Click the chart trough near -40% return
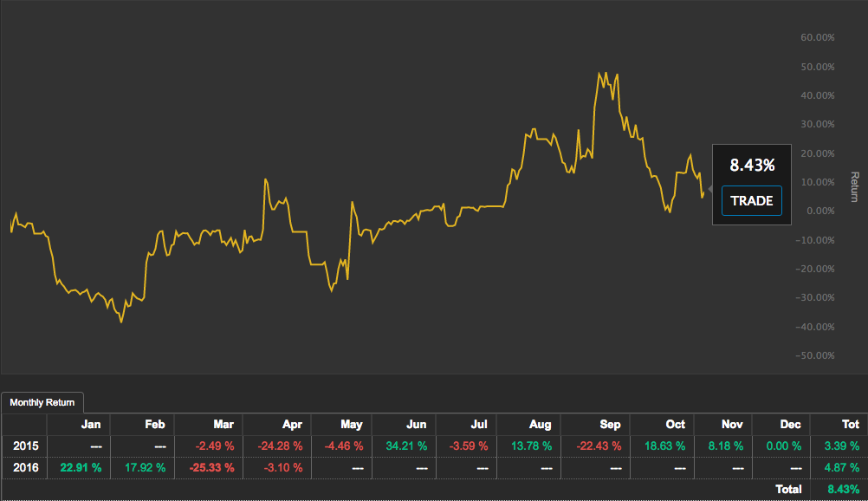Viewport: 868px width, 501px height. point(121,322)
